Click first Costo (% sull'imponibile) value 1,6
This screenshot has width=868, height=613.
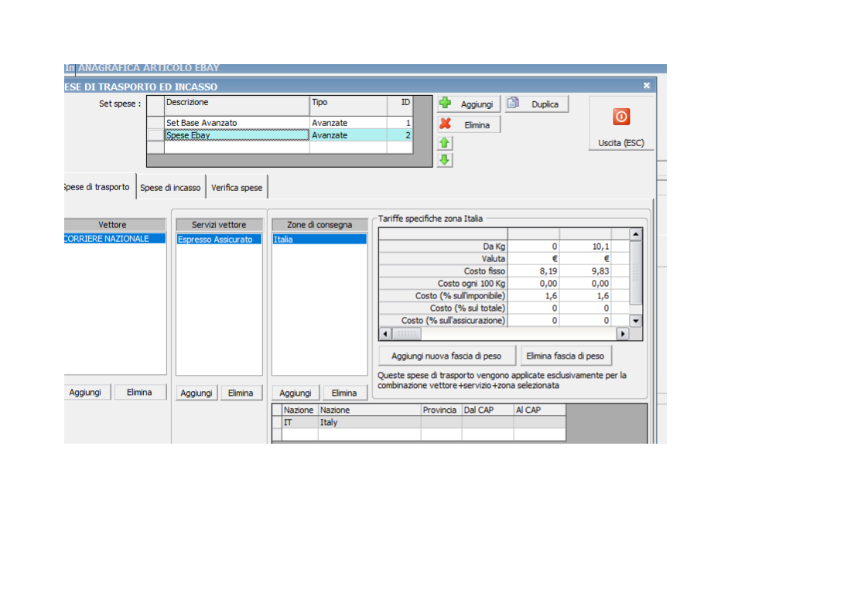click(534, 296)
